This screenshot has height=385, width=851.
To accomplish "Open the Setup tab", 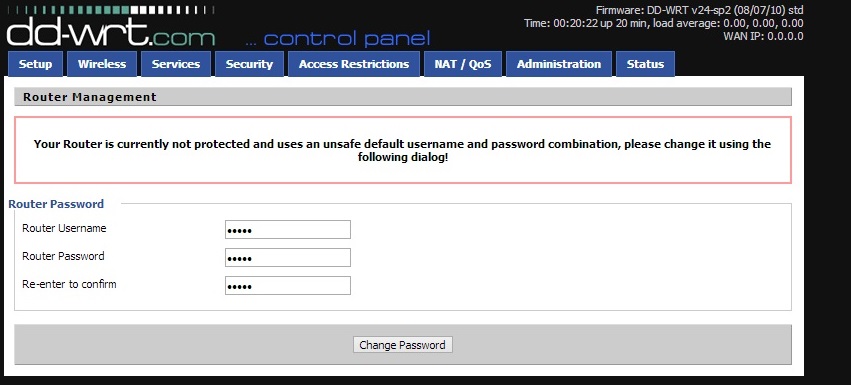I will tap(35, 64).
